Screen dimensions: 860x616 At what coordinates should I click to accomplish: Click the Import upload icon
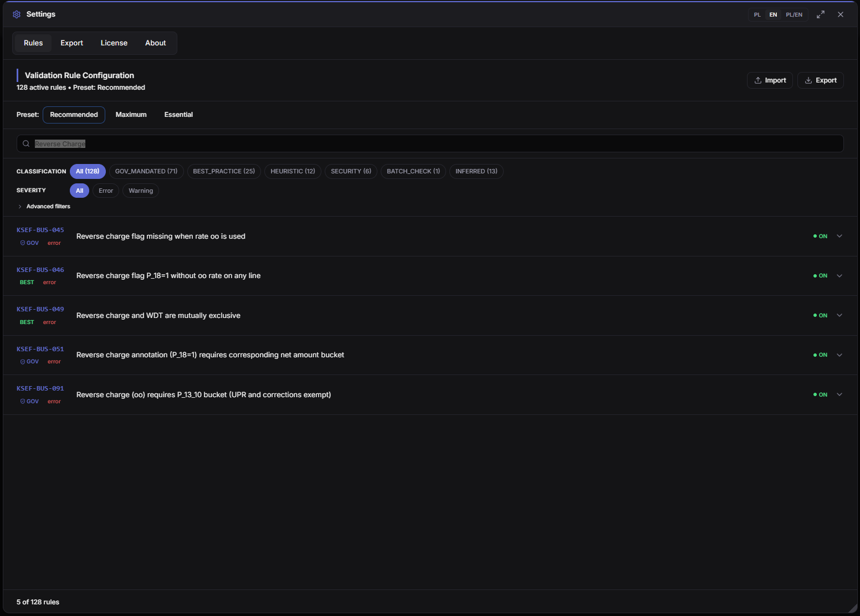point(758,80)
